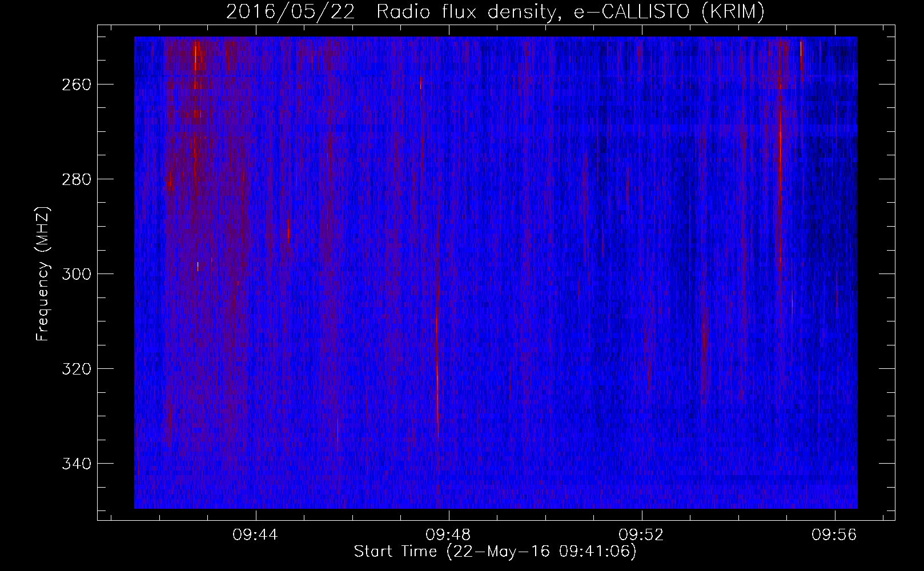Click the 09:44 time tick label
Image resolution: width=924 pixels, height=571 pixels.
255,535
